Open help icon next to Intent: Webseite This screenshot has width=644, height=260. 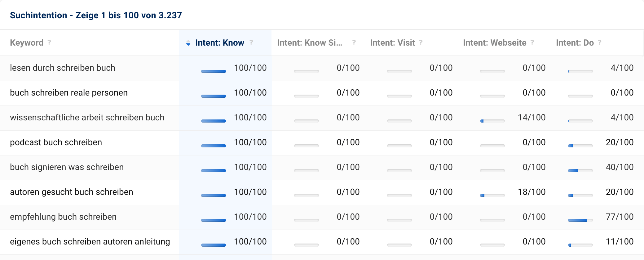pyautogui.click(x=532, y=42)
